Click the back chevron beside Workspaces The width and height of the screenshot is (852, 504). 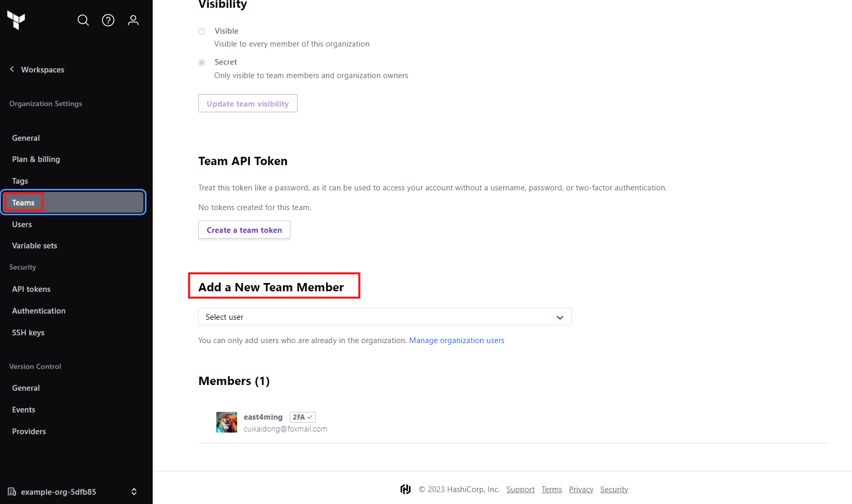coord(12,69)
